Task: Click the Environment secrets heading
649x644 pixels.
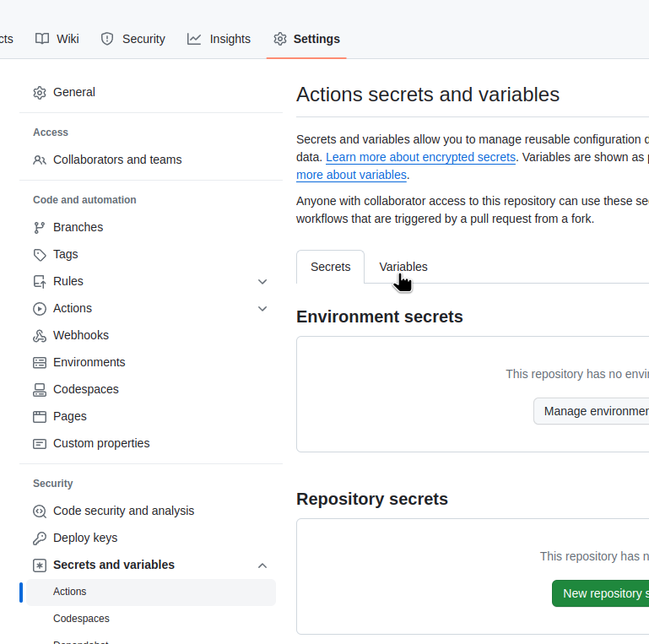Action: click(380, 317)
